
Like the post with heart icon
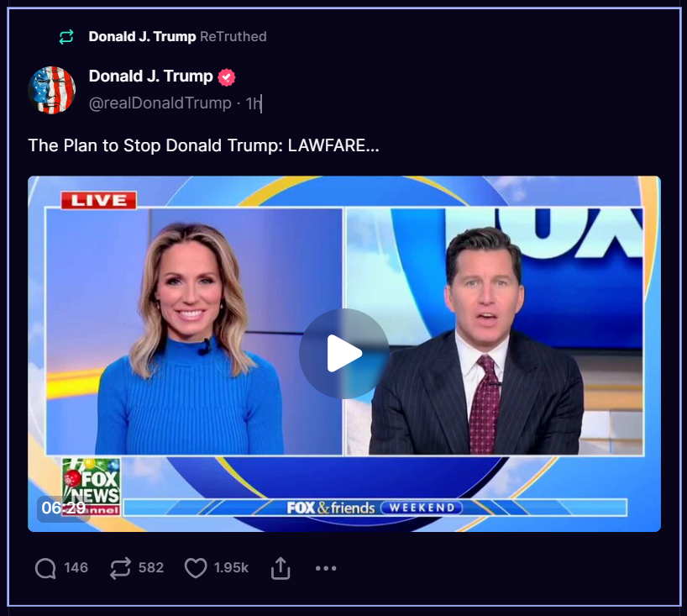(196, 568)
